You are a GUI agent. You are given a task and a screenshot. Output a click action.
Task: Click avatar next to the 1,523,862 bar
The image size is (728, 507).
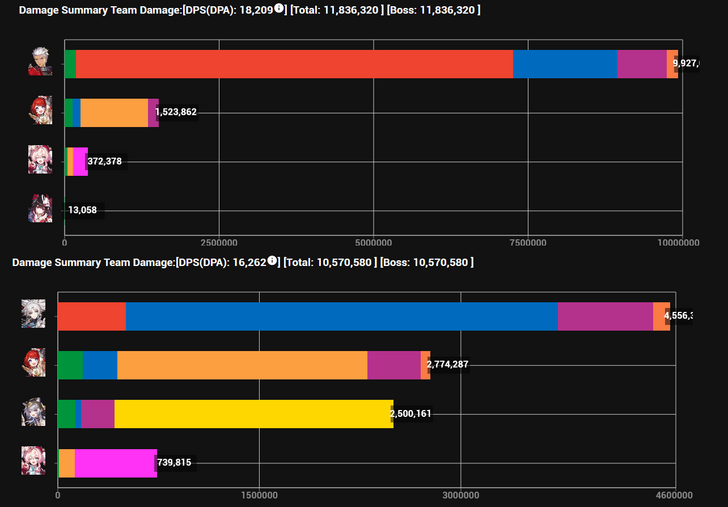coord(40,112)
